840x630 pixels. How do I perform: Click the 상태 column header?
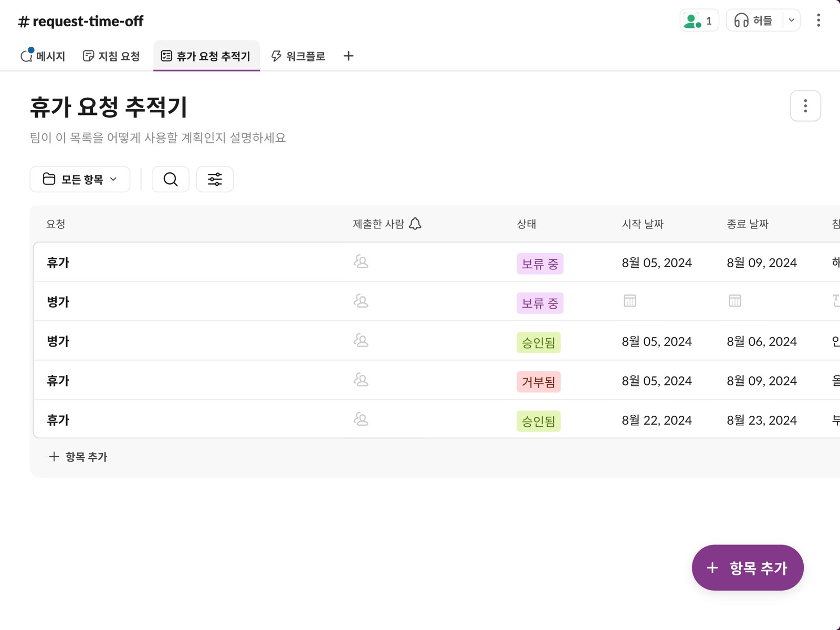point(527,224)
